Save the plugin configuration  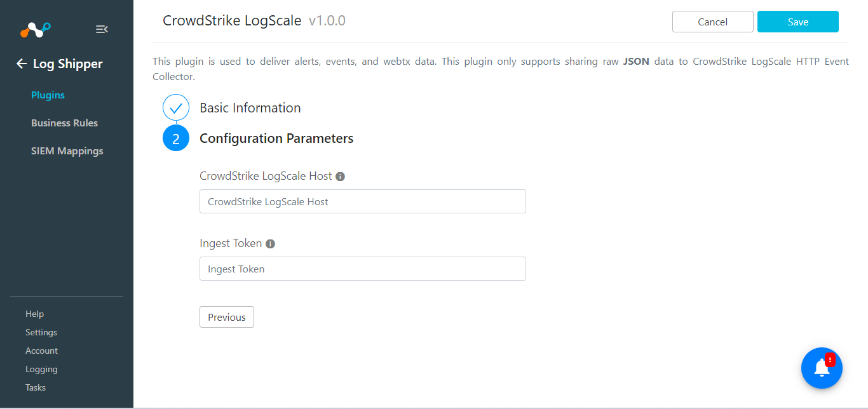coord(798,22)
